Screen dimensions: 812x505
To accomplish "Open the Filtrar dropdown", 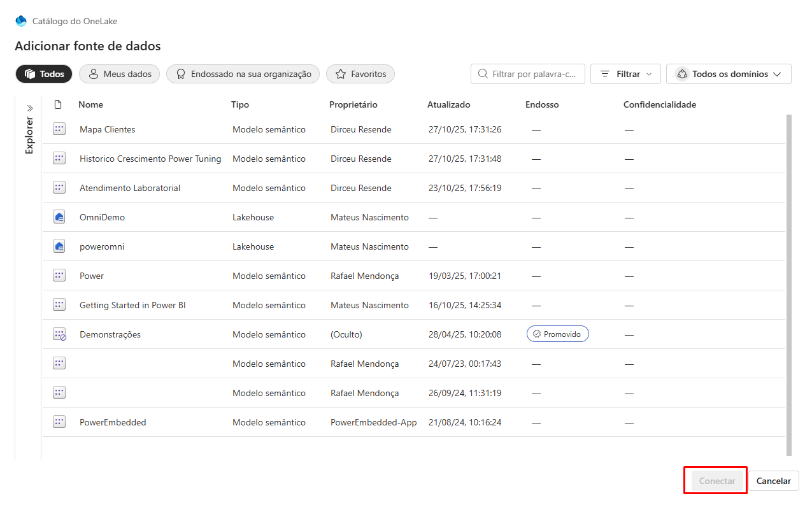I will point(625,74).
